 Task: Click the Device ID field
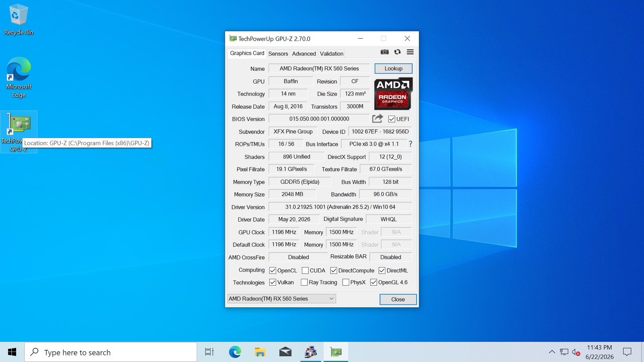(x=380, y=132)
